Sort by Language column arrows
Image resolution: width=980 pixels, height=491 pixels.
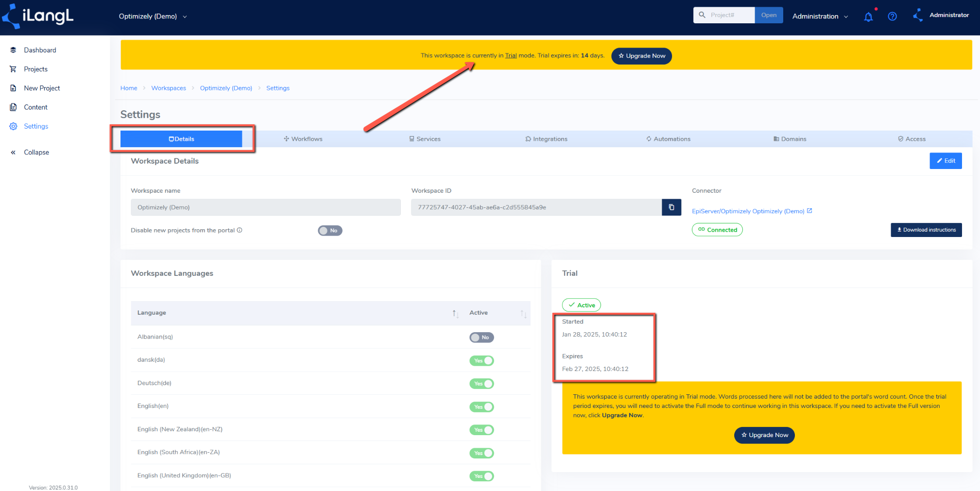click(455, 313)
